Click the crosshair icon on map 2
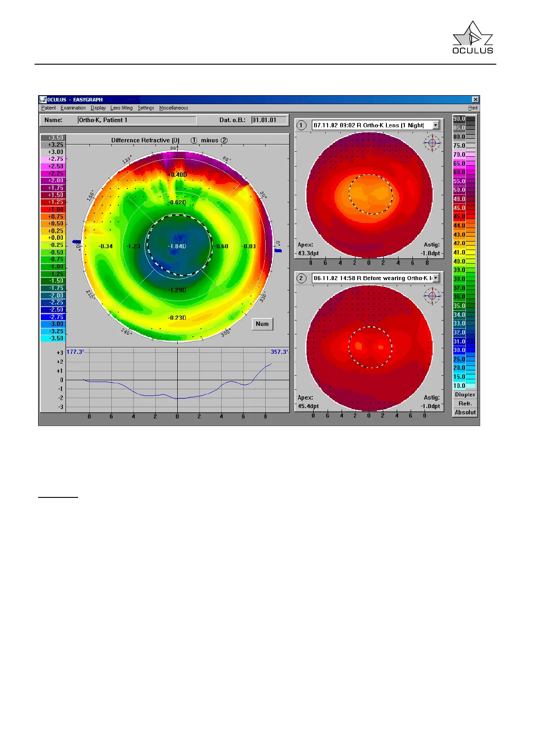Viewport: 534px width, 756px height. (x=432, y=295)
